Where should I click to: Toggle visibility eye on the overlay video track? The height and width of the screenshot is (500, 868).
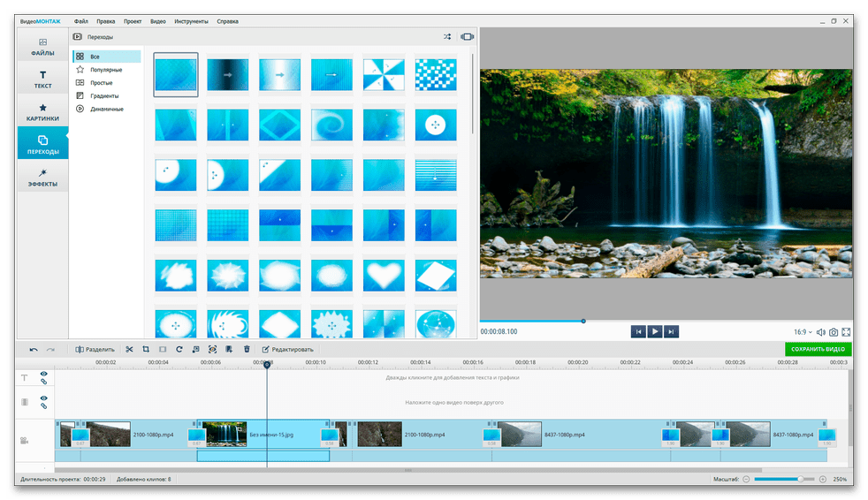pos(43,398)
